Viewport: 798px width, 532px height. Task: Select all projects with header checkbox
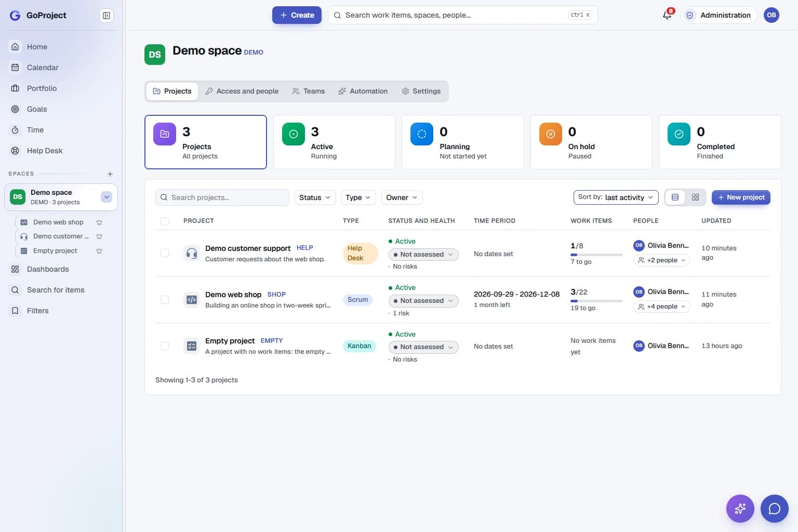tap(165, 221)
